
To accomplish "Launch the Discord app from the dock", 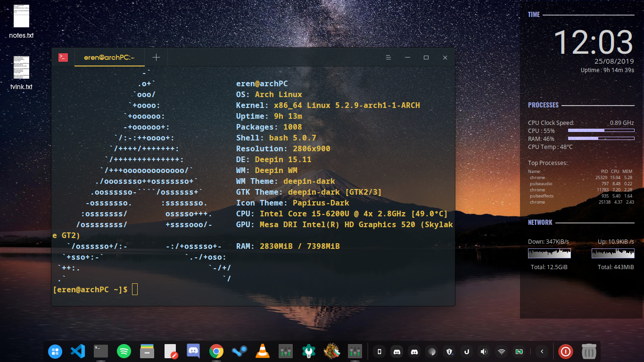I will coord(193,351).
